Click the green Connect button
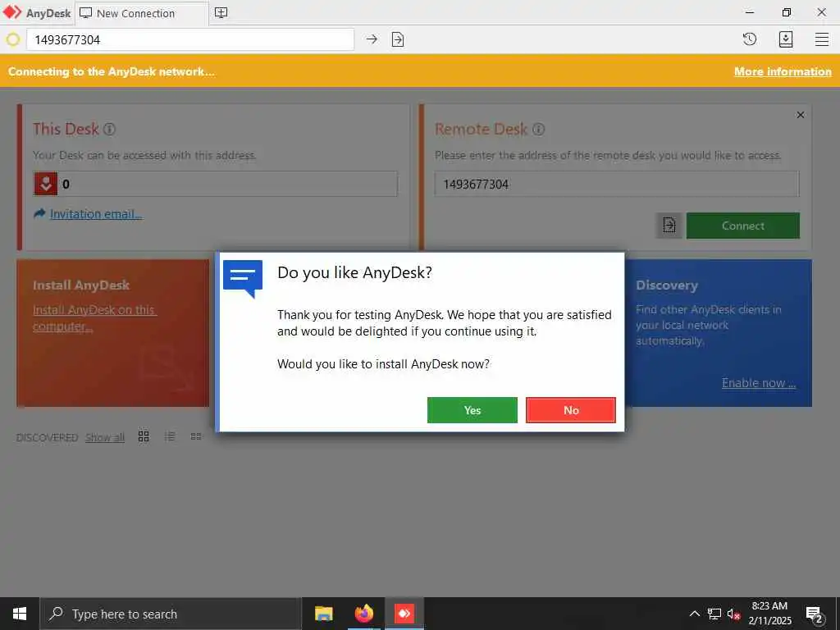The width and height of the screenshot is (840, 630). (x=742, y=226)
